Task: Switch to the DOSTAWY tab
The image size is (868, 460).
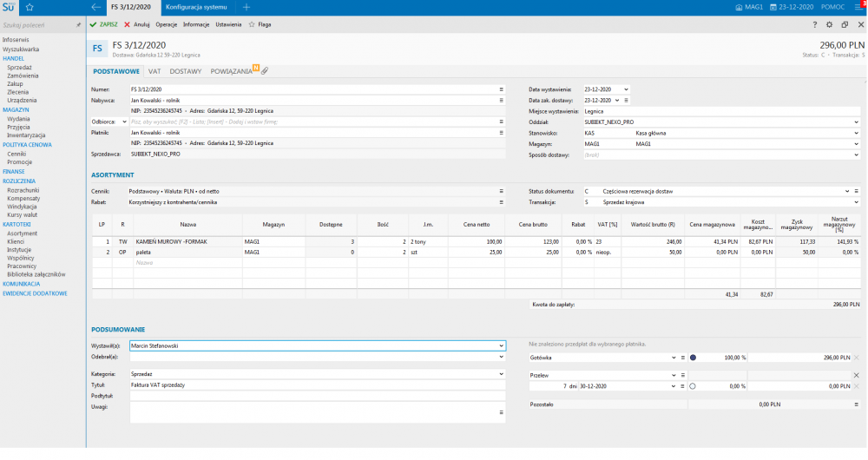Action: 186,71
